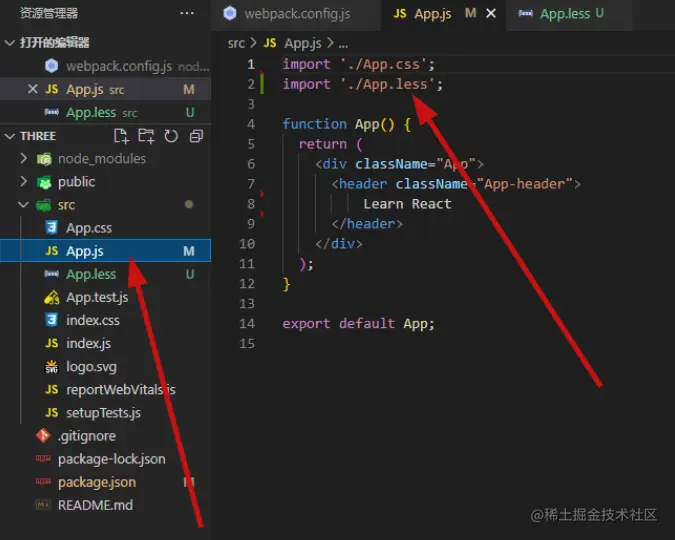Click the 'export default App;' code line
Viewport: 675px width, 540px height.
click(x=358, y=323)
